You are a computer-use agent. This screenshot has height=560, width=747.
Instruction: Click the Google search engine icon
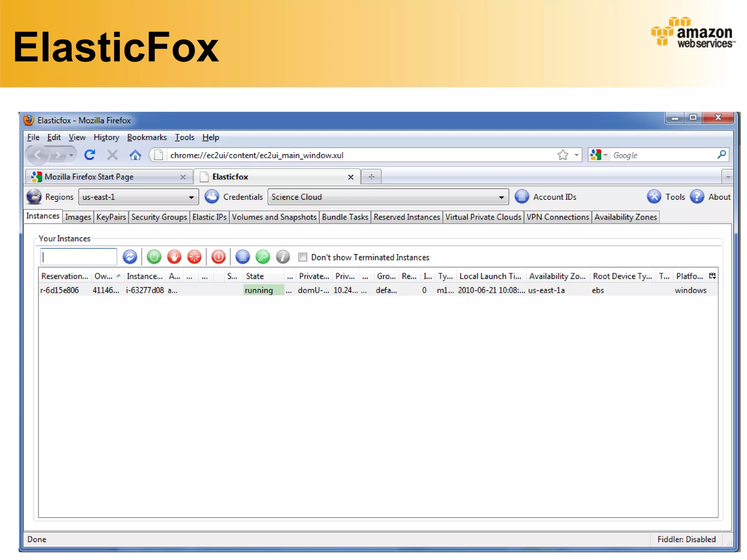pos(596,155)
